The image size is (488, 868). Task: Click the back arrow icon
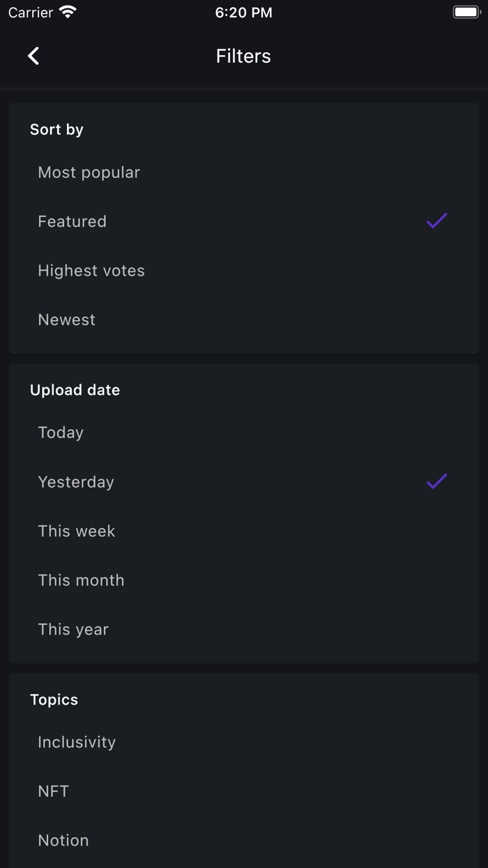pos(33,55)
